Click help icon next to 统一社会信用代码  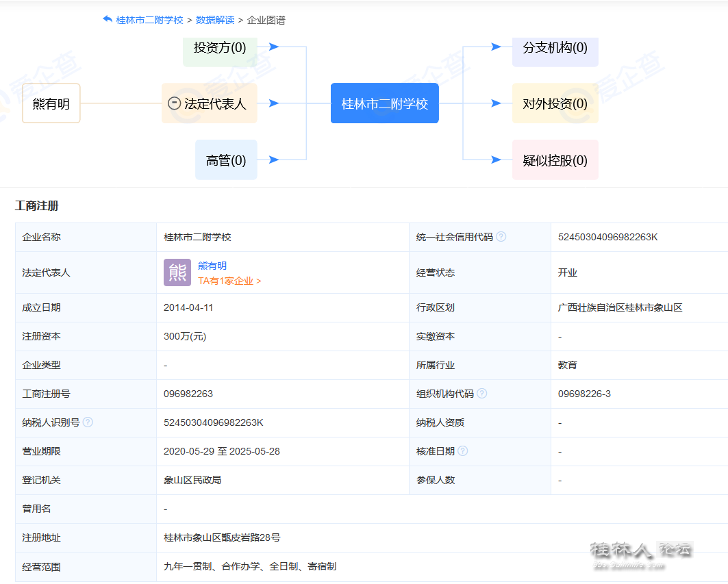pos(501,237)
